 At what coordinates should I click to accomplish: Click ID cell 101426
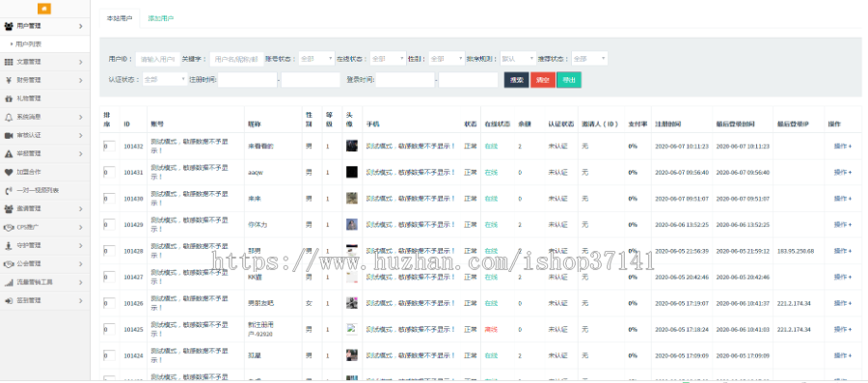pyautogui.click(x=133, y=303)
